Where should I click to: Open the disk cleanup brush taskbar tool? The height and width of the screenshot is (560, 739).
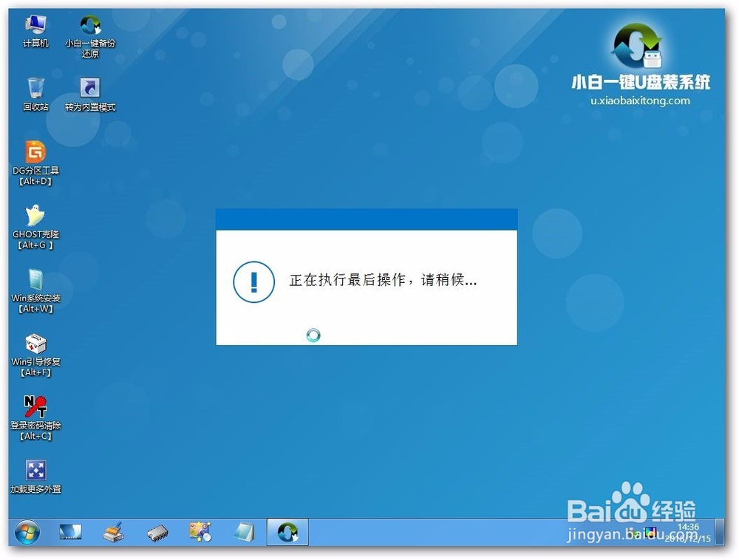tap(115, 531)
